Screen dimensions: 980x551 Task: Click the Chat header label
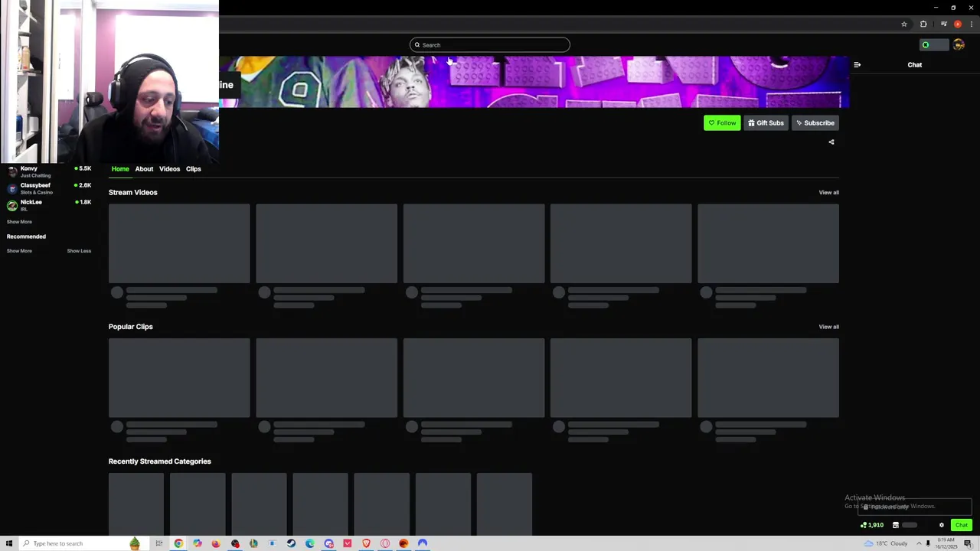(915, 64)
